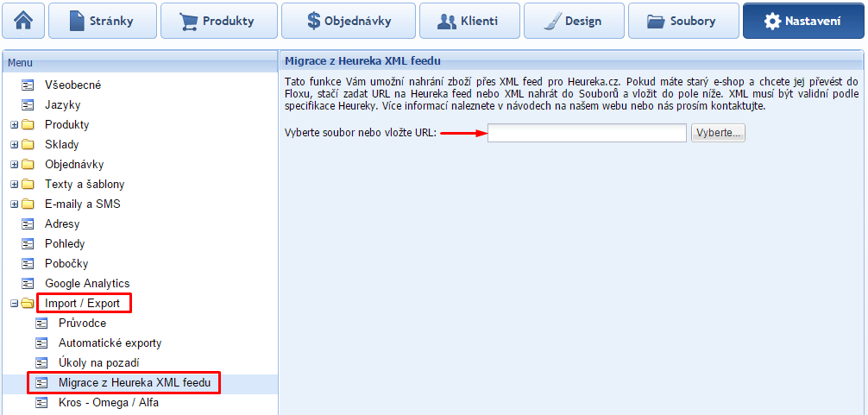Expand the E-maily a SMS node
The width and height of the screenshot is (868, 415).
(15, 204)
